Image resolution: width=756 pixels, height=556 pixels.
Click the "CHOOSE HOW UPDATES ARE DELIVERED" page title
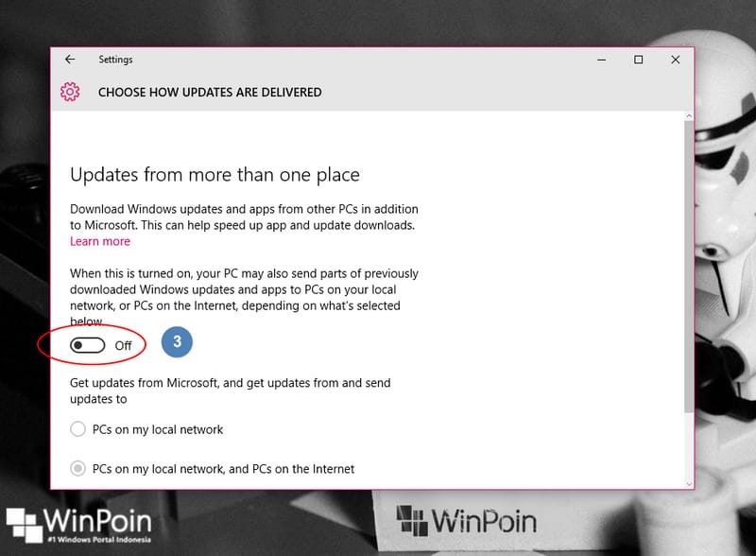click(210, 93)
